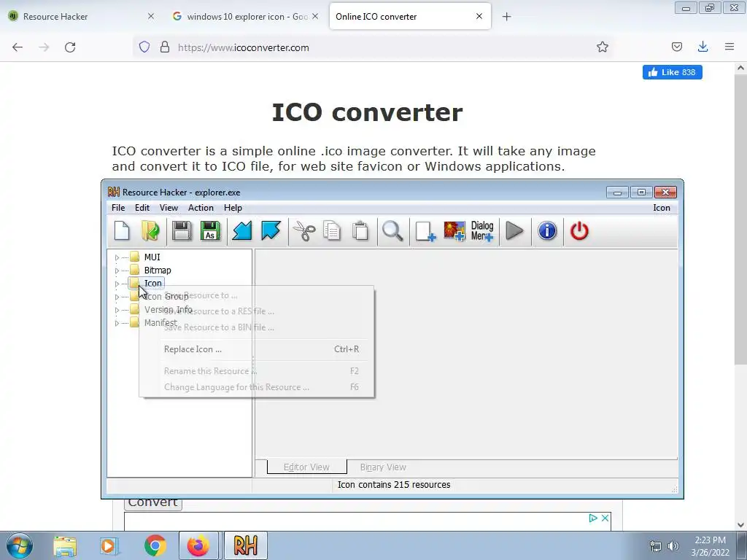This screenshot has width=747, height=560.
Task: Click the Firefox taskbar icon
Action: (x=198, y=545)
